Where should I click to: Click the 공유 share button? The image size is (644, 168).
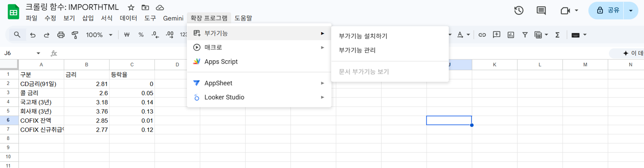[x=608, y=11]
